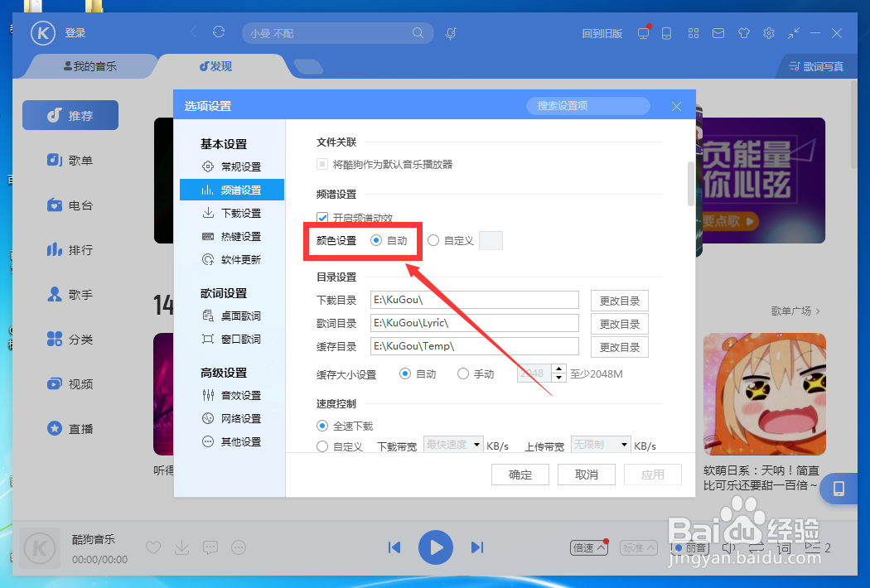Open the mail notification icon in title bar

[718, 33]
